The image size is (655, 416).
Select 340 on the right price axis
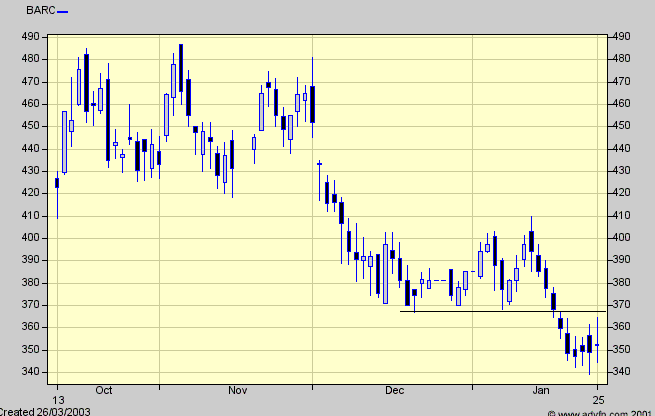[x=622, y=373]
